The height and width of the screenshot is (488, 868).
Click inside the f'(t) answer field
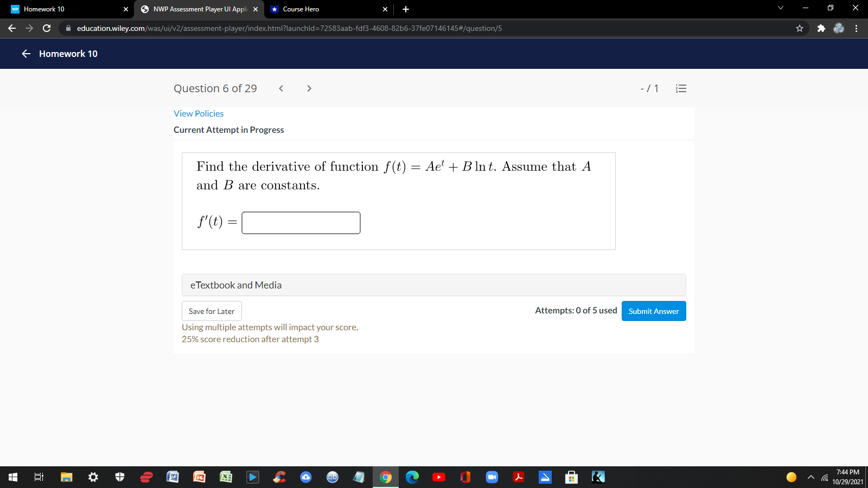click(301, 222)
